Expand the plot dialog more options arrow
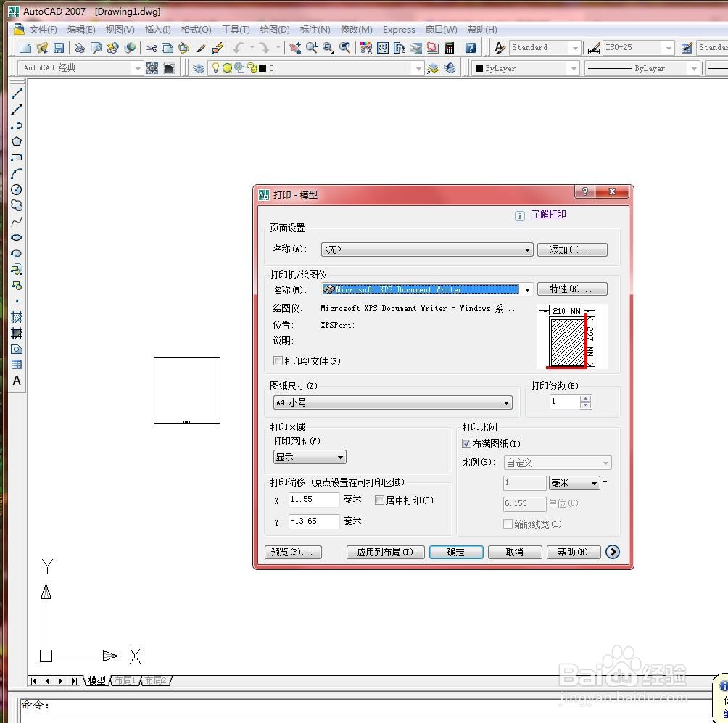This screenshot has width=728, height=723. 613,552
